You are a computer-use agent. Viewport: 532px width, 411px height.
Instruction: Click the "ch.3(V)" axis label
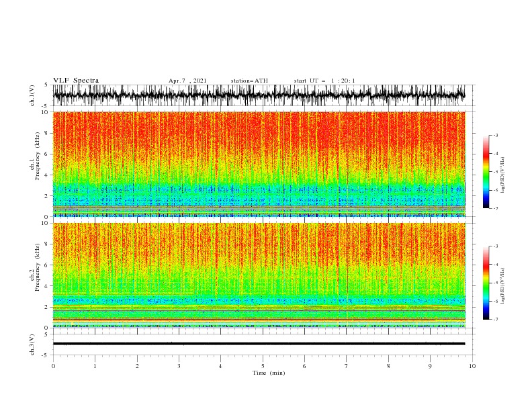tap(32, 345)
